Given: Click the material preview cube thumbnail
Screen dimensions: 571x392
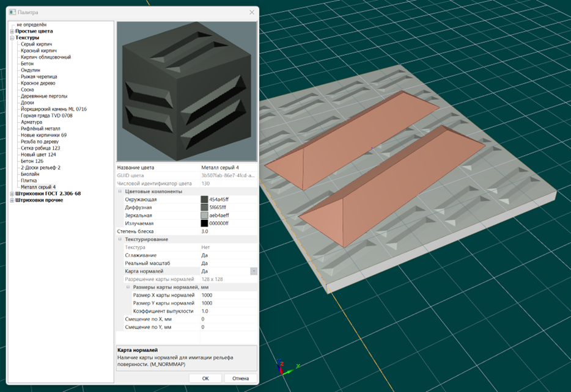Looking at the screenshot, I should [186, 92].
